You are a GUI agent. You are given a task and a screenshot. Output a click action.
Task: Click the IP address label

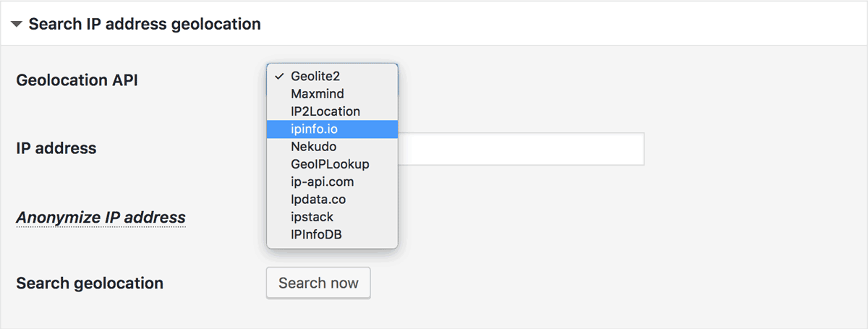point(56,148)
